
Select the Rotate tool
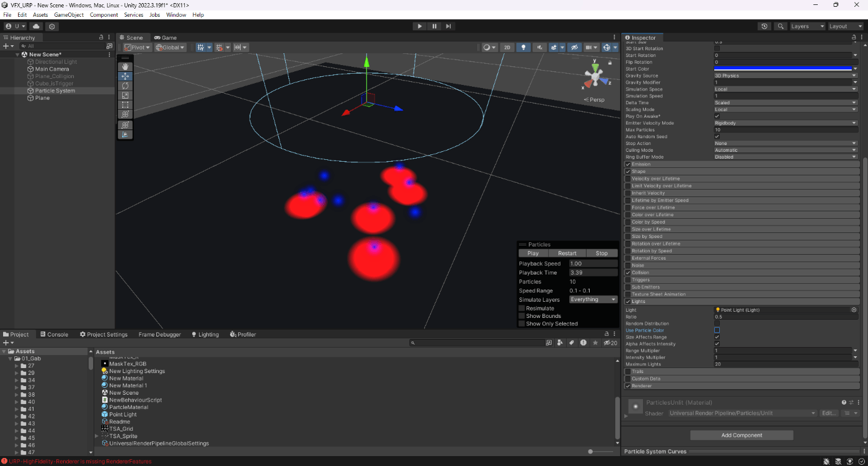tap(125, 86)
